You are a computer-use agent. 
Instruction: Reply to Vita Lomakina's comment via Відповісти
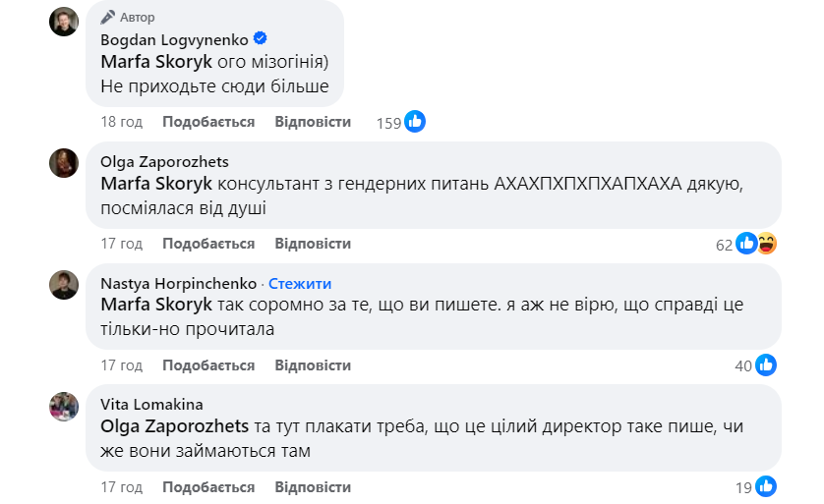[x=313, y=487]
